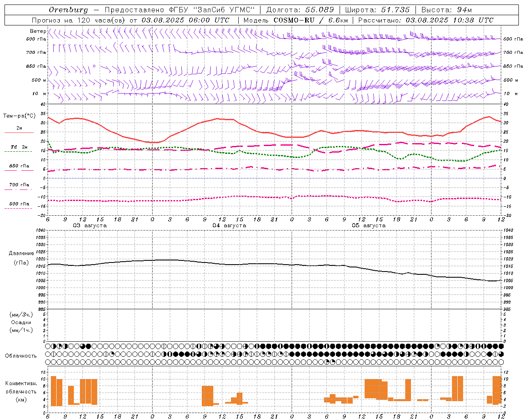Click the (мм/3ч.) precipitation unit label

[21, 315]
